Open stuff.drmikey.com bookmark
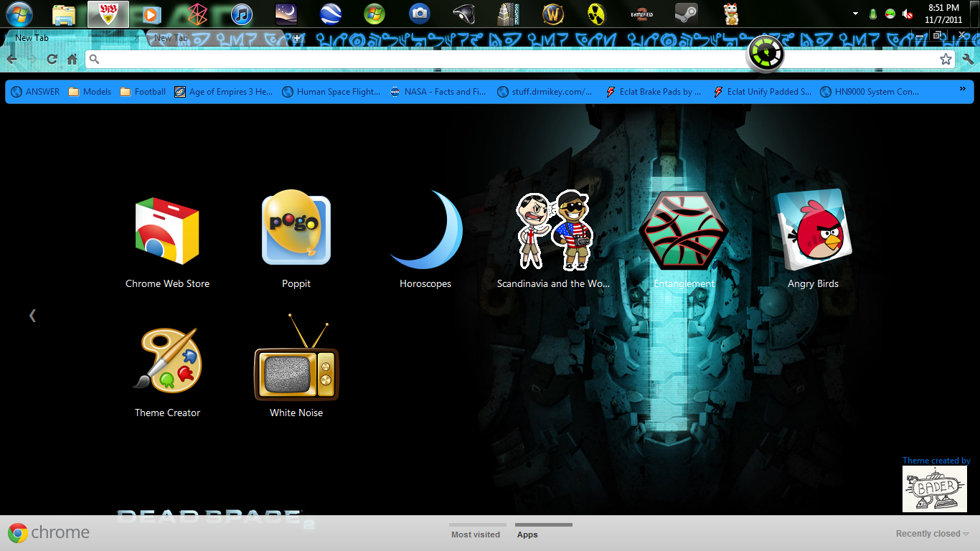The image size is (980, 551). click(x=546, y=92)
